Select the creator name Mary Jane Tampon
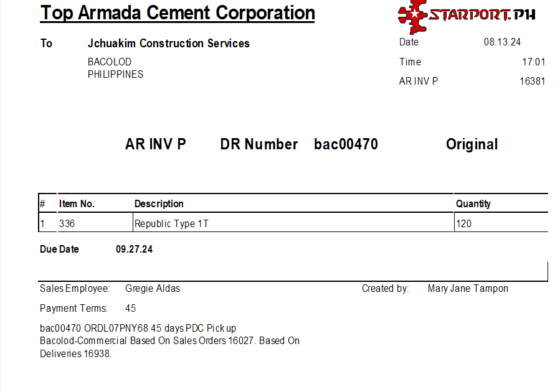This screenshot has width=560, height=392. [x=468, y=289]
